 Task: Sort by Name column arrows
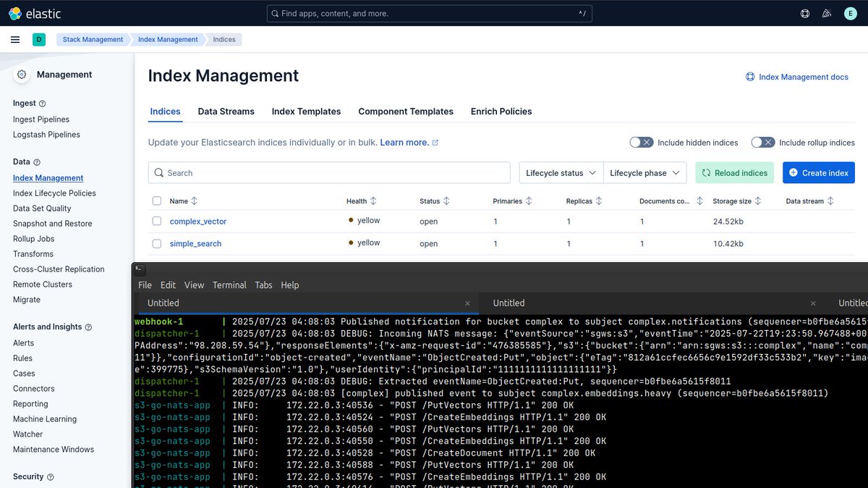(194, 201)
